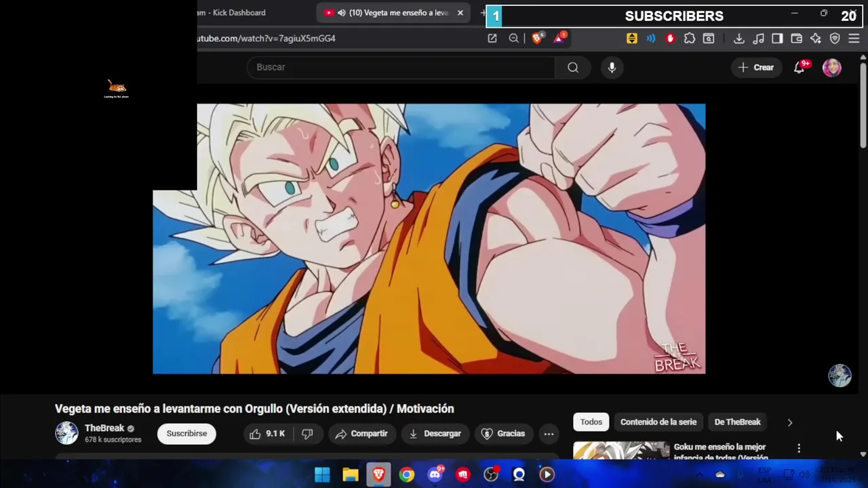Click the floating channel avatar overlay
Image resolution: width=868 pixels, height=488 pixels.
[840, 375]
